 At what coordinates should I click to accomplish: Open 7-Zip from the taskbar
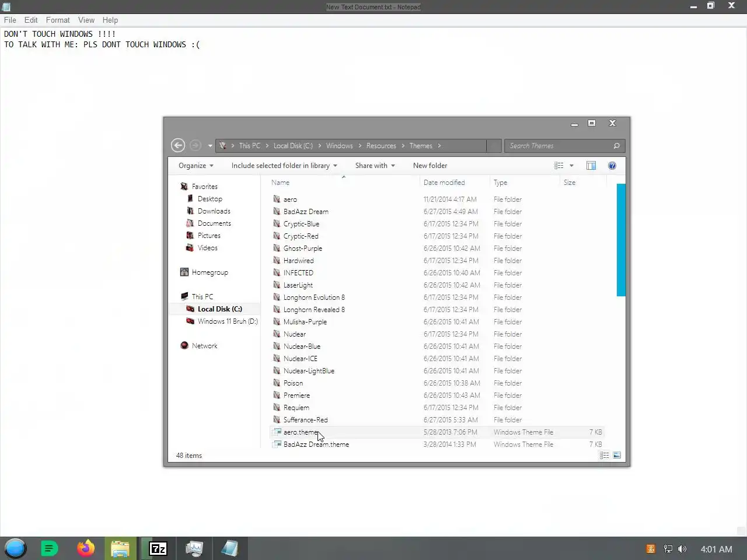(x=158, y=548)
